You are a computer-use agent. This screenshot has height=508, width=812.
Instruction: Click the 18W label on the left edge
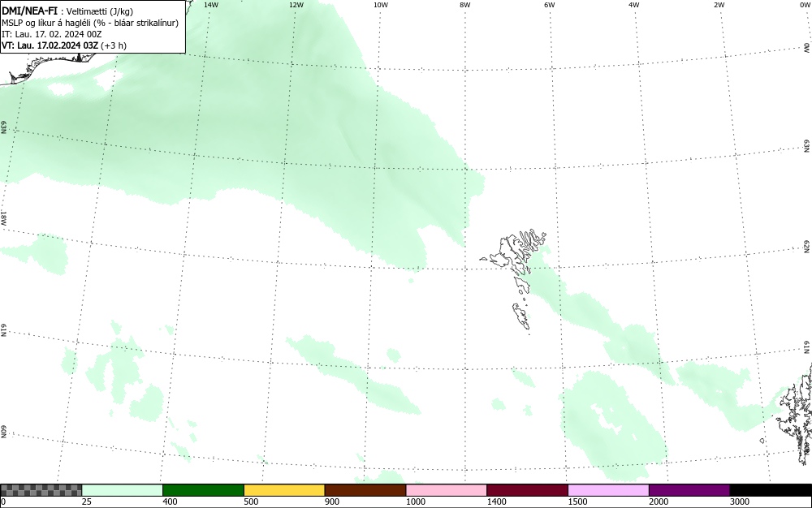tap(3, 217)
